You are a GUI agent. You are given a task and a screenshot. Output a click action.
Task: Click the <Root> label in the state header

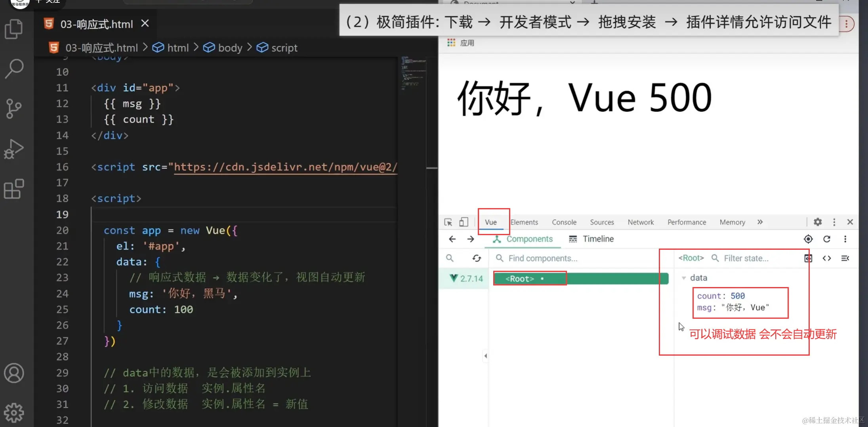[691, 258]
